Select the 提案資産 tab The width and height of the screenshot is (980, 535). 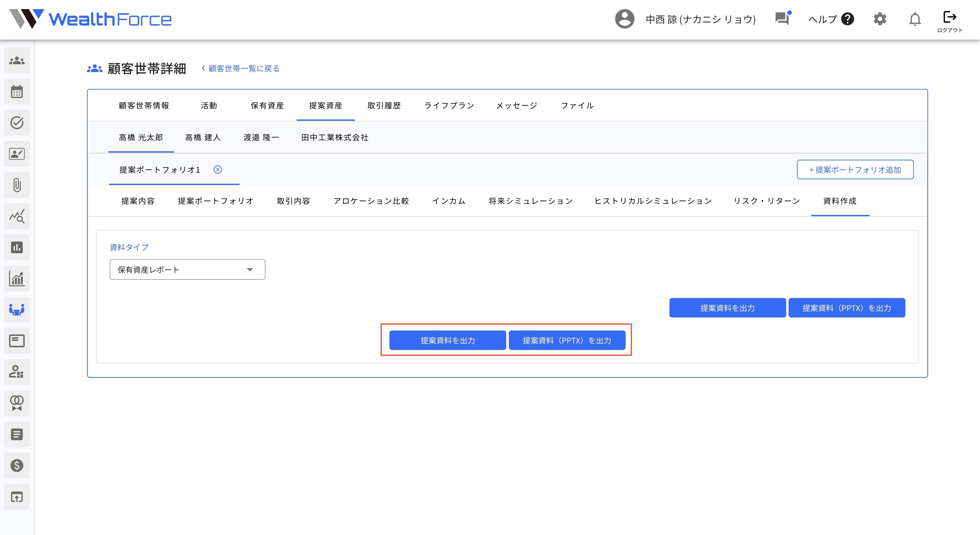326,106
